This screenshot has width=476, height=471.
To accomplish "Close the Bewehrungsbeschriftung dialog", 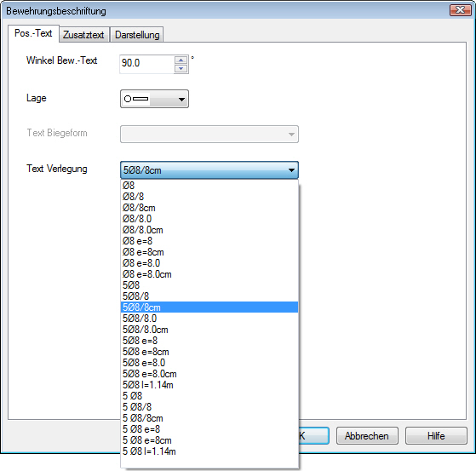I will pos(460,10).
